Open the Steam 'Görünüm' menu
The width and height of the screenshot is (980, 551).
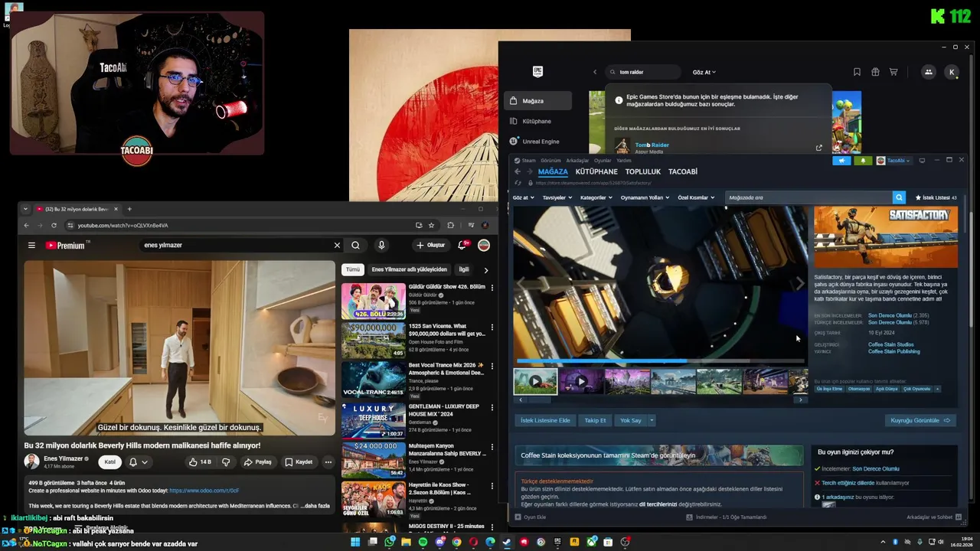(x=550, y=161)
